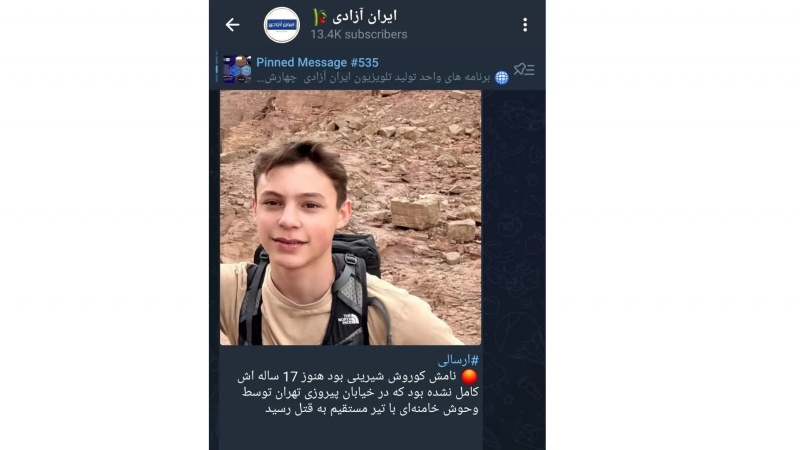The height and width of the screenshot is (450, 800).
Task: Click the red circle emoji in caption
Action: [469, 377]
